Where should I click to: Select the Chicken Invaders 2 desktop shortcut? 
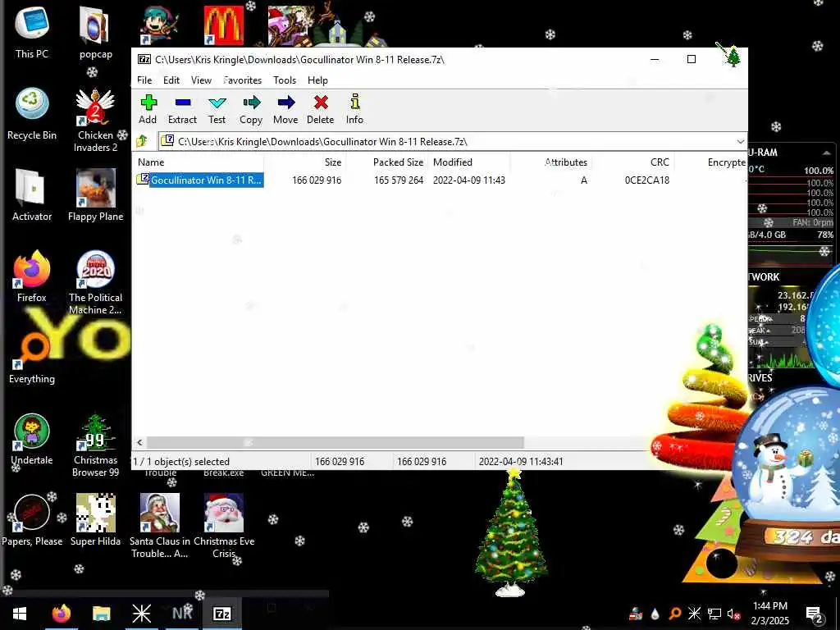point(95,121)
